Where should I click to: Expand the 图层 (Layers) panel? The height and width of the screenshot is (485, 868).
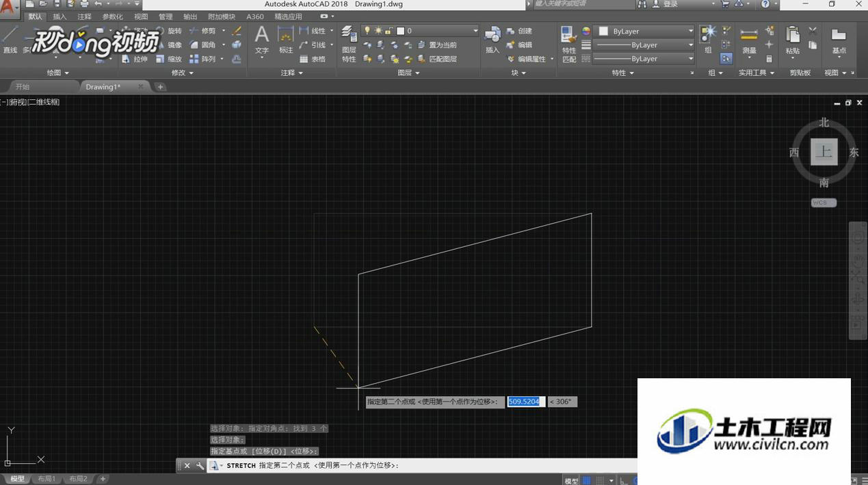409,73
